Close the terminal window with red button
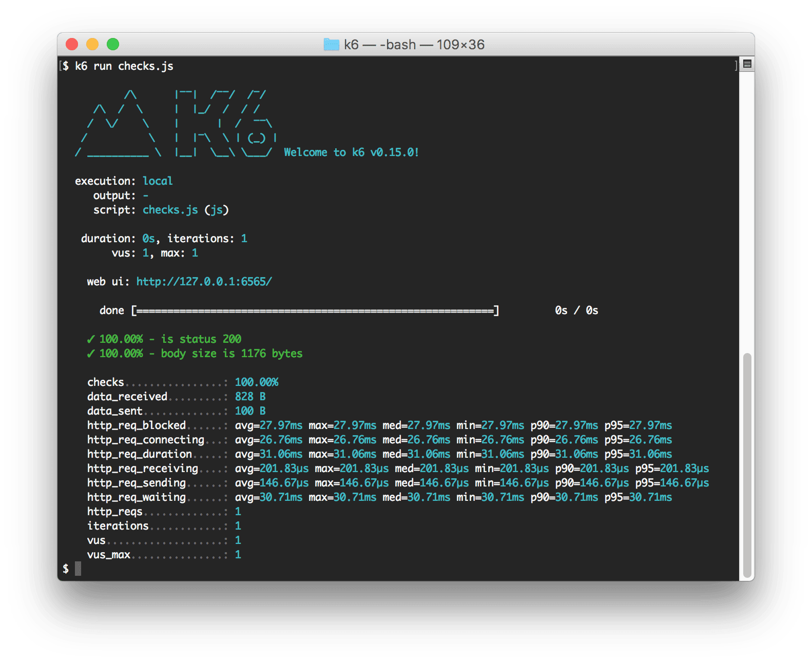Viewport: 812px width, 663px height. pos(72,45)
